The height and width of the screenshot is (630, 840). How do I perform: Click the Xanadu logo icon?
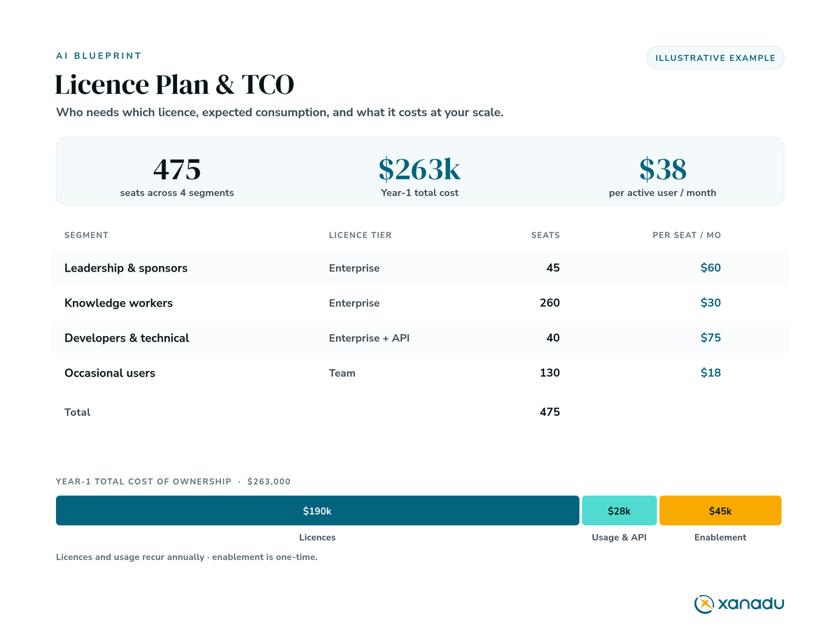(704, 603)
